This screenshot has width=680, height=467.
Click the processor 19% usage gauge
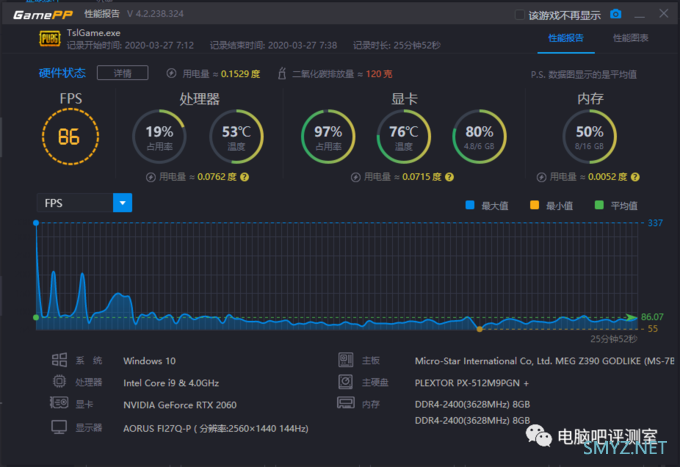[x=159, y=137]
